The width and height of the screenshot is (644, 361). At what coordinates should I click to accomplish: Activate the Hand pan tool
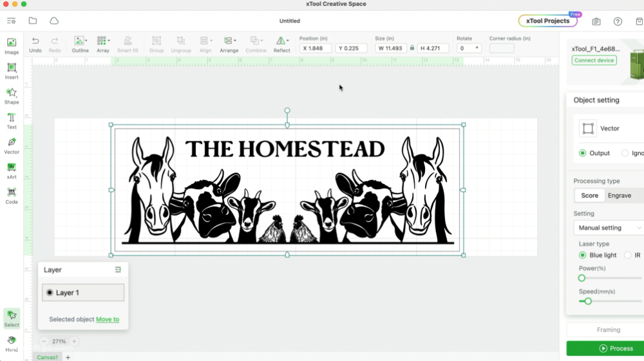click(x=12, y=344)
